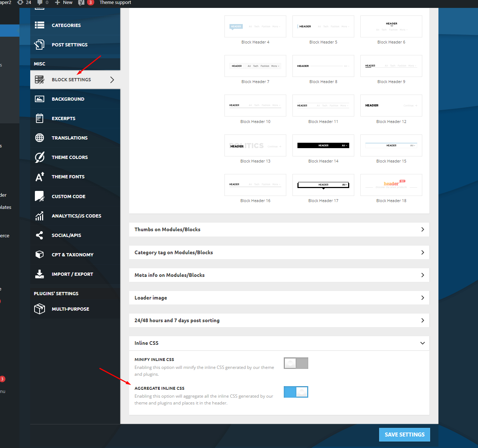478x448 pixels.
Task: Pick Block Header 10 preview
Action: [255, 105]
